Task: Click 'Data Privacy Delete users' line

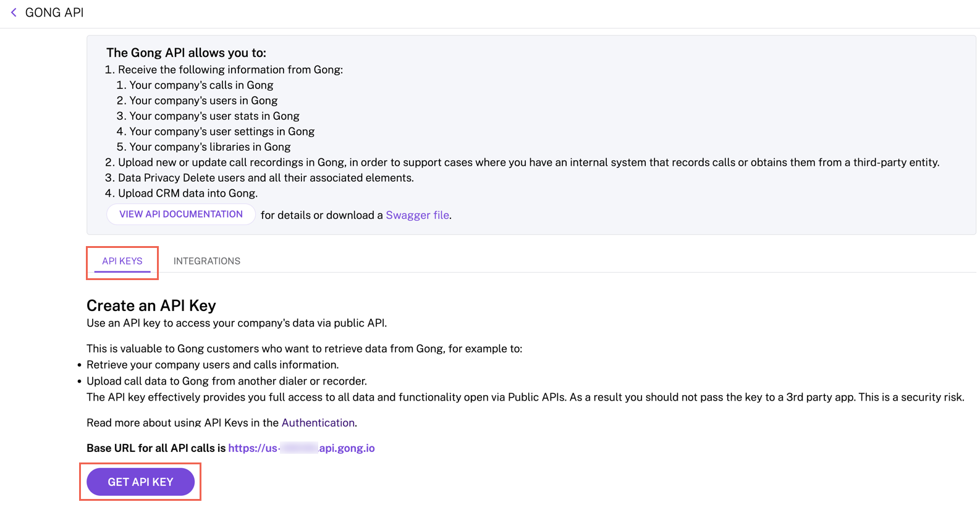Action: (x=266, y=178)
